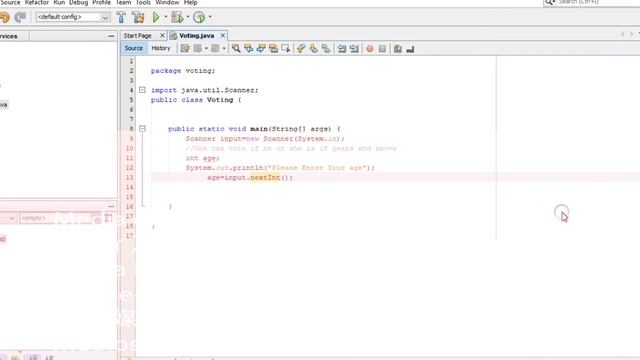Click the Last Edit icon in the editor toolbar

[185, 49]
